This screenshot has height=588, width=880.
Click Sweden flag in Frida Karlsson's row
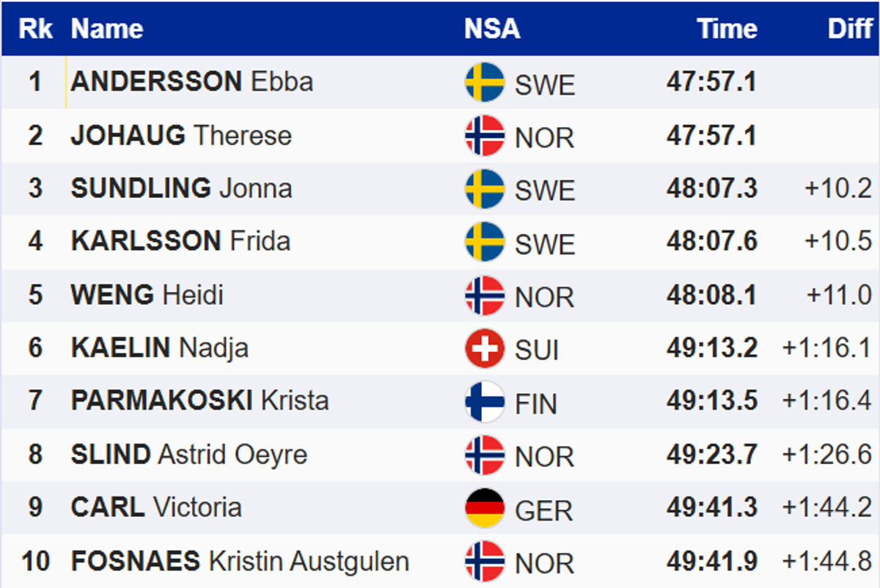point(485,242)
